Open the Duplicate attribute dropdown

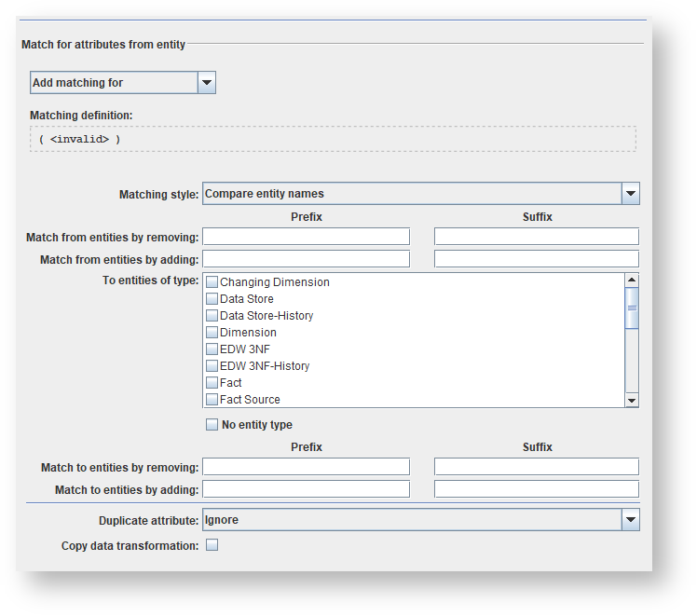(630, 520)
